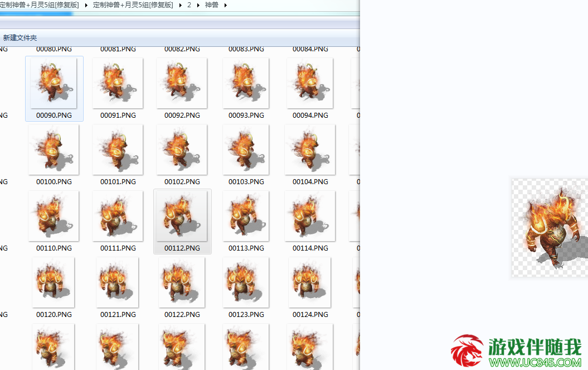The image size is (588, 370).
Task: Select the 00094.PNG file icon
Action: tap(310, 83)
